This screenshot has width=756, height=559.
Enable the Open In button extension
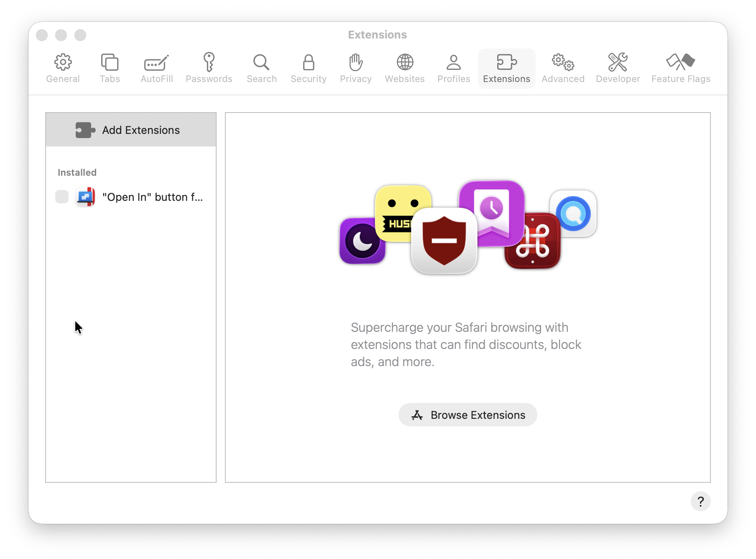click(x=61, y=196)
